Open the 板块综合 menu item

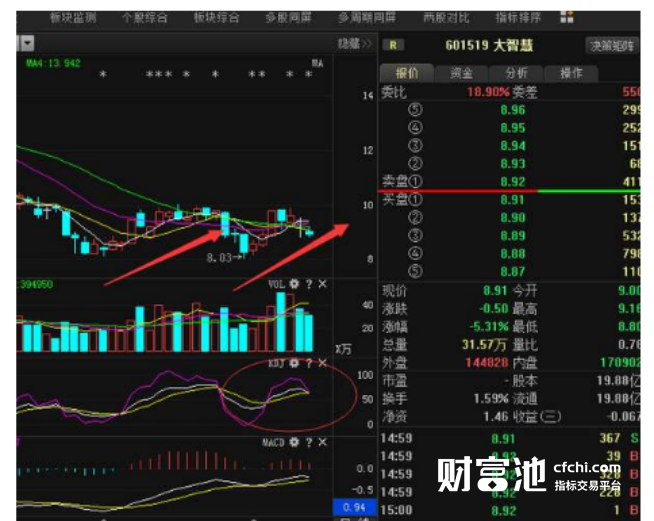click(x=216, y=18)
